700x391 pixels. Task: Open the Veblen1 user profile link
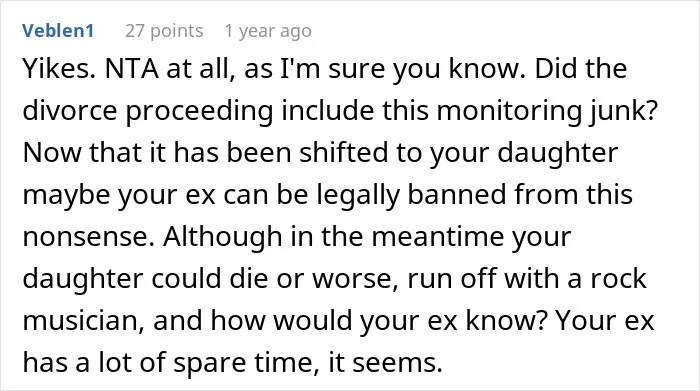58,31
